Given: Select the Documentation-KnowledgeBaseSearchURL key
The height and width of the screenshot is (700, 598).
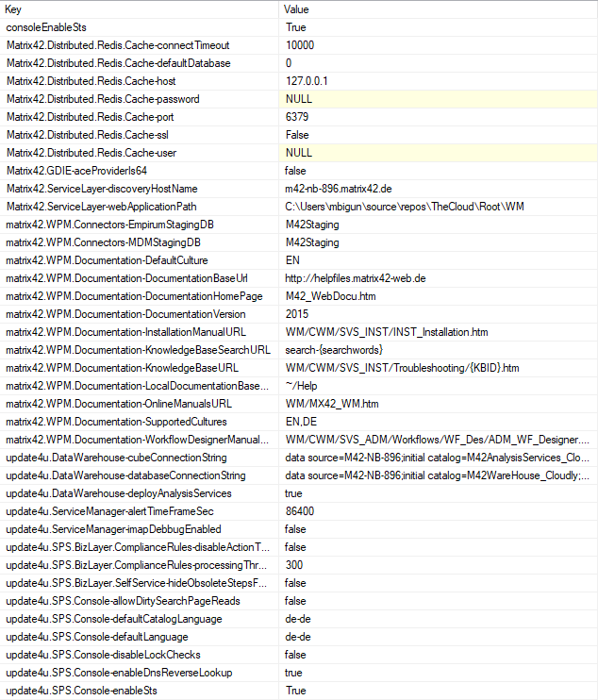Looking at the screenshot, I should 140,350.
